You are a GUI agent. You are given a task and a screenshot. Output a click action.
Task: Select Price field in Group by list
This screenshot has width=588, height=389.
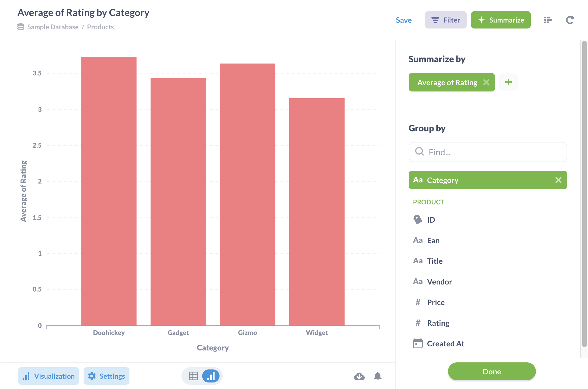pos(435,302)
